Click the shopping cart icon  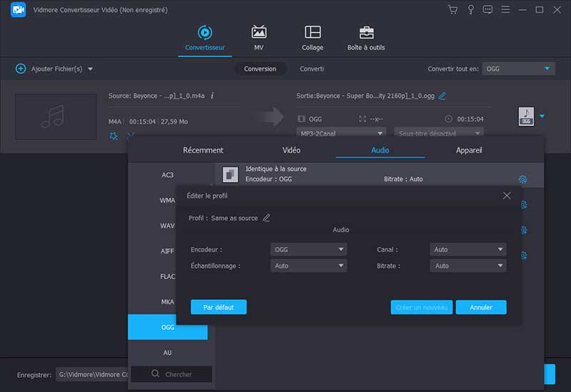(x=453, y=10)
